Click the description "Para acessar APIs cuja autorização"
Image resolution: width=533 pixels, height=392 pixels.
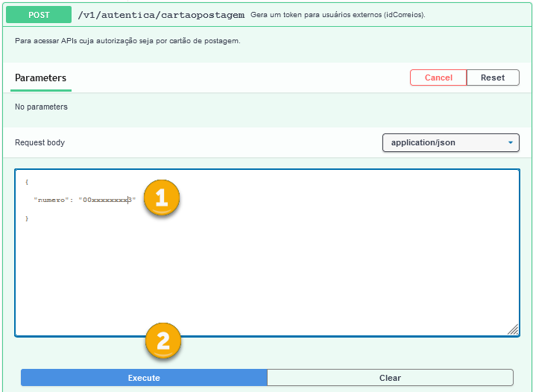point(127,41)
